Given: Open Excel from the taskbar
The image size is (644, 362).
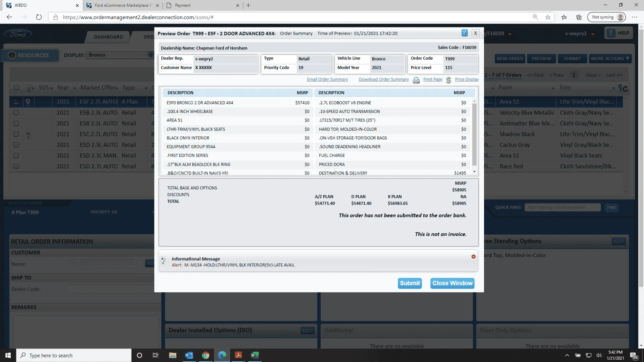Looking at the screenshot, I should 255,355.
